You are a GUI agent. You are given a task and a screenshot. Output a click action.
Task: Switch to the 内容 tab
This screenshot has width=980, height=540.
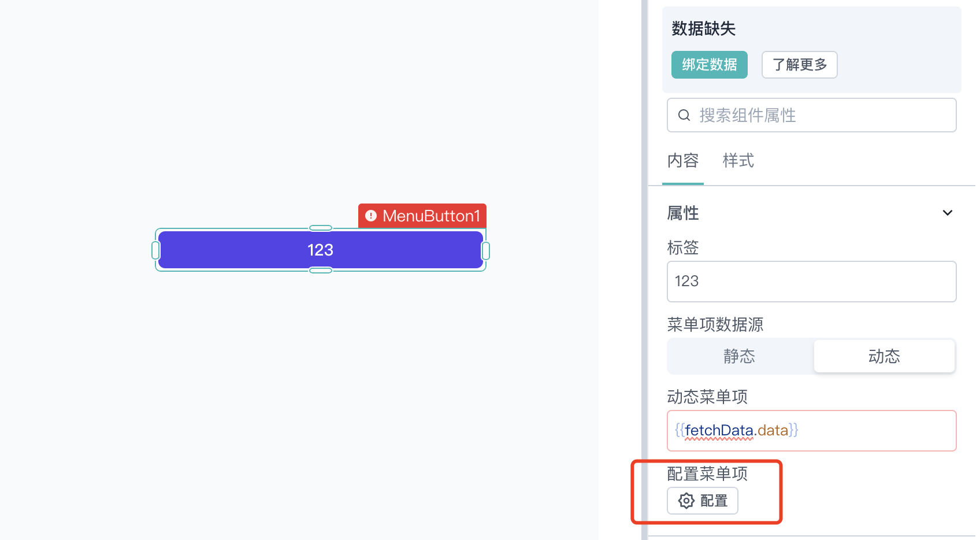[683, 161]
